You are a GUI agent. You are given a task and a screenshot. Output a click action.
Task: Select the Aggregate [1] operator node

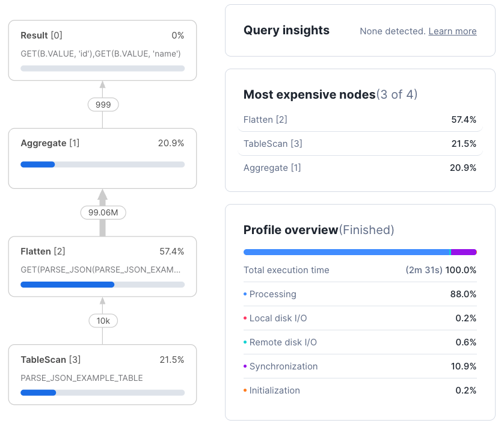coord(102,156)
